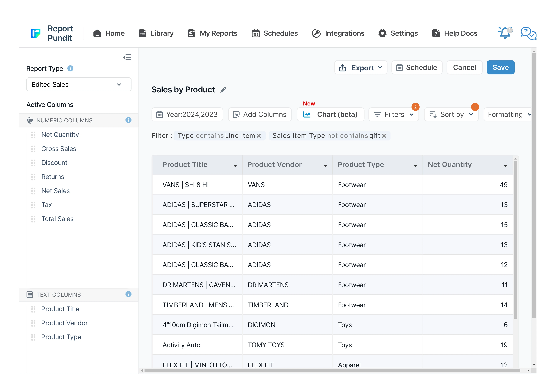Remove the Sales Item Type gift filter
The width and height of the screenshot is (555, 392).
[384, 136]
